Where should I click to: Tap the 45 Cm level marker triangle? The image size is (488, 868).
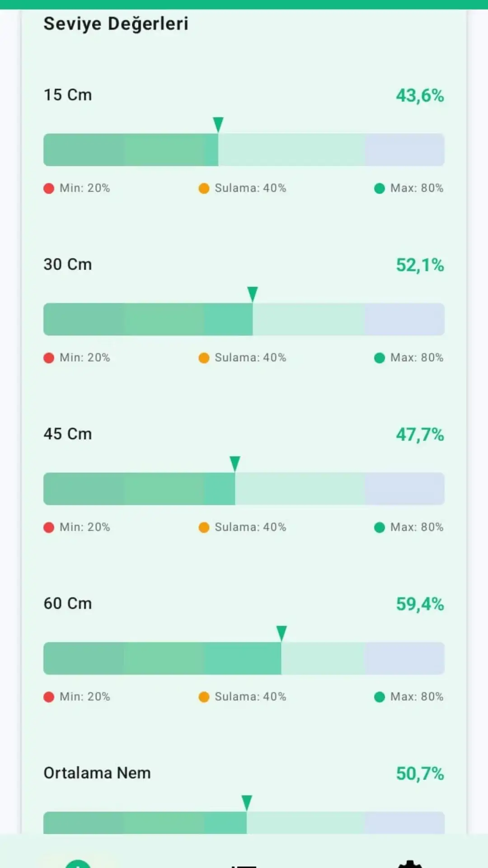pyautogui.click(x=235, y=464)
